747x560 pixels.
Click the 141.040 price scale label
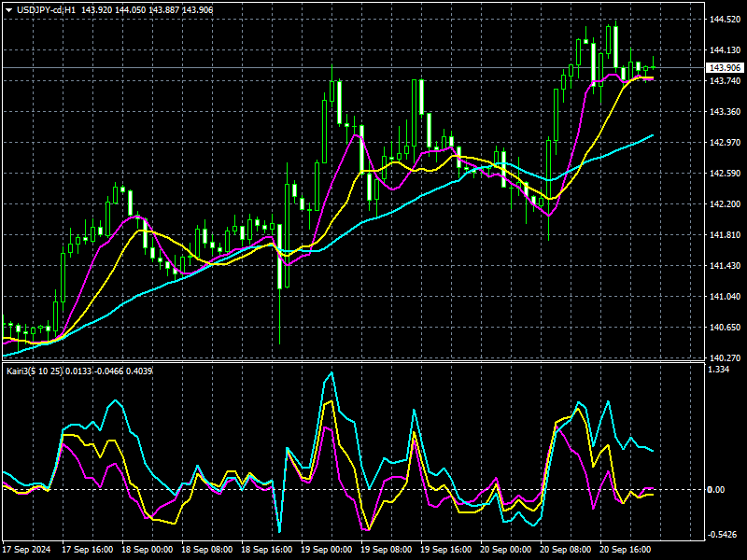click(726, 297)
